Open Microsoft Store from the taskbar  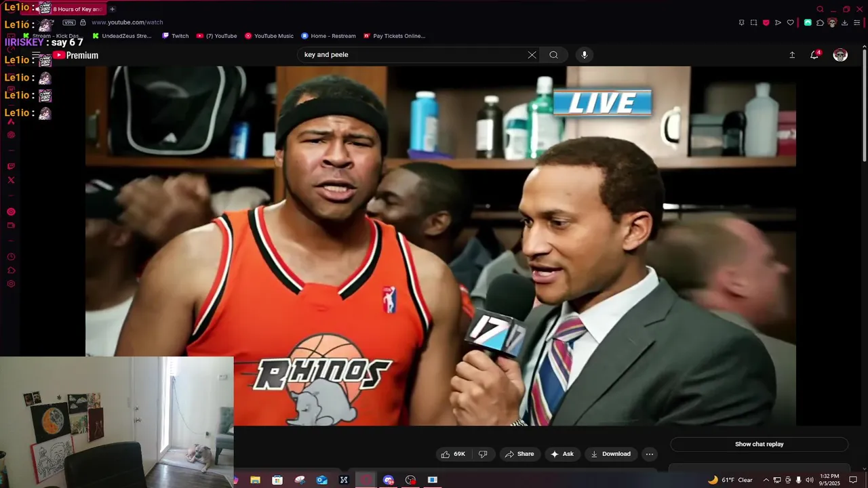(x=277, y=480)
